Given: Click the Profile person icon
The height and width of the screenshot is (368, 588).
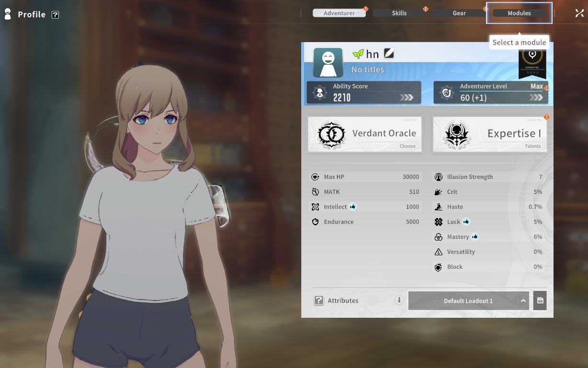Looking at the screenshot, I should click(x=8, y=13).
